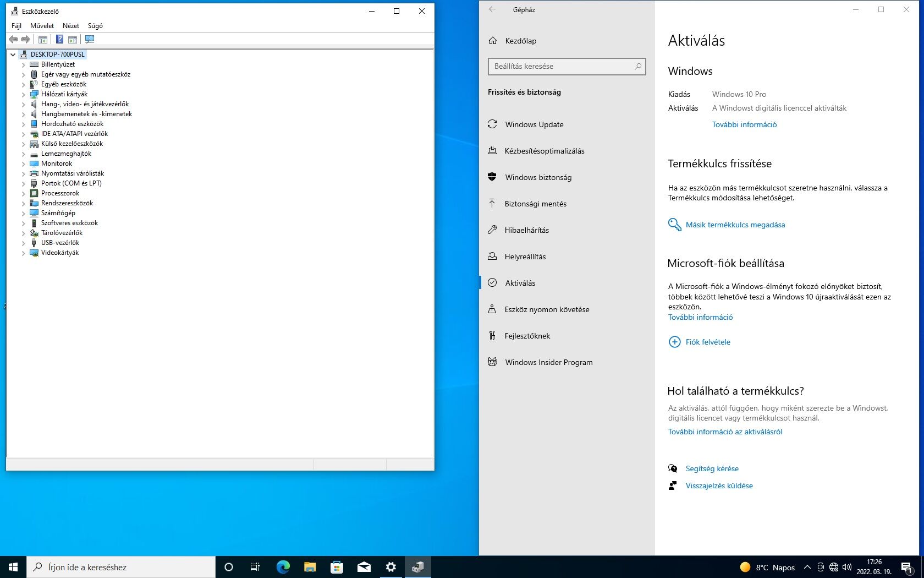Open the blue question-mark Help toolbar icon
This screenshot has width=924, height=578.
[59, 39]
